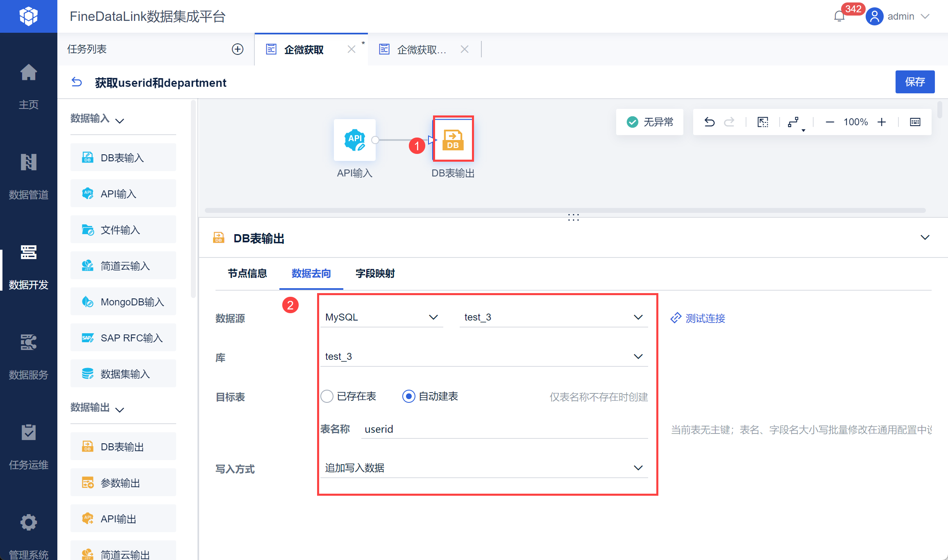This screenshot has width=948, height=560.
Task: Expand the 写入方式 追加写入数据 dropdown
Action: [483, 468]
